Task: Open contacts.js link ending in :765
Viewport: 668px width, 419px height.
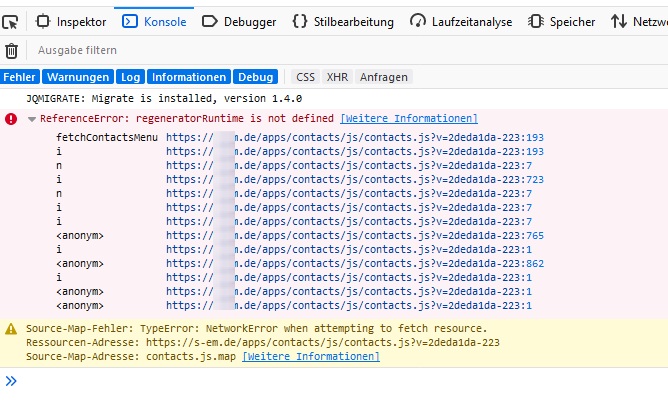Action: 355,235
